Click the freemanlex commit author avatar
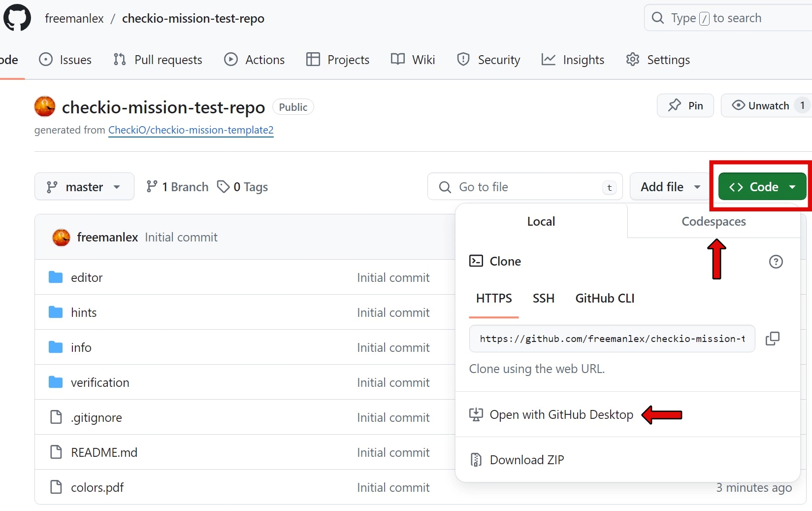The width and height of the screenshot is (812, 511). tap(61, 237)
